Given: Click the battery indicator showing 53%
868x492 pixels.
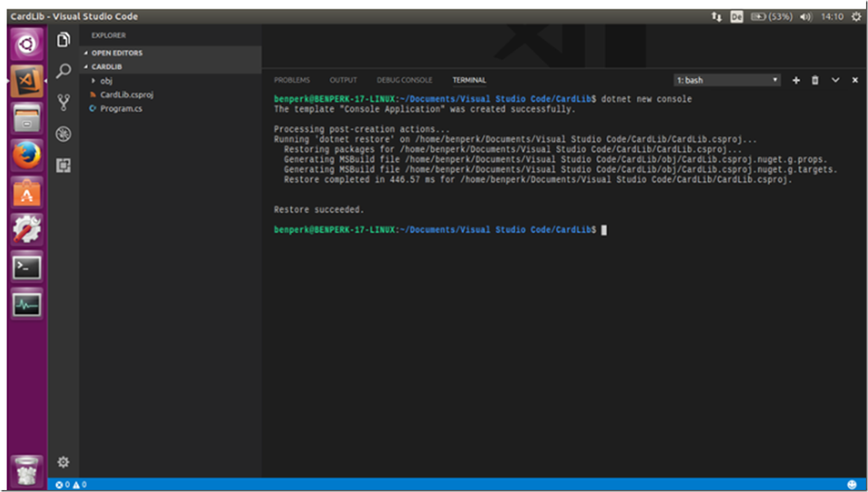Looking at the screenshot, I should click(771, 17).
